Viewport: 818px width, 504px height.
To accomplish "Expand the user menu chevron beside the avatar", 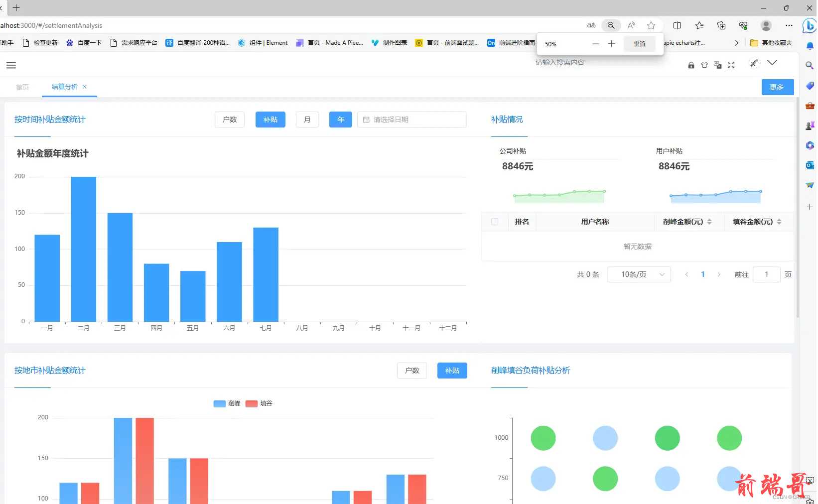I will (x=772, y=63).
